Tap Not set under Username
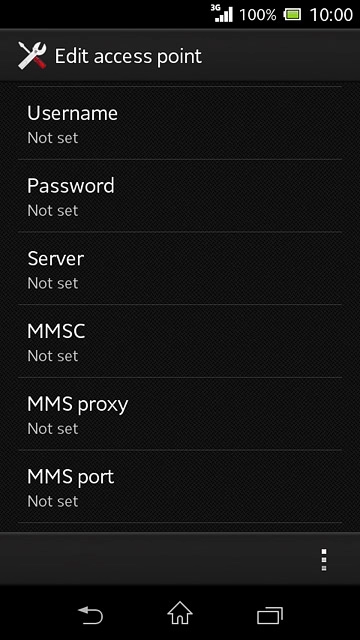This screenshot has height=640, width=360. (53, 138)
